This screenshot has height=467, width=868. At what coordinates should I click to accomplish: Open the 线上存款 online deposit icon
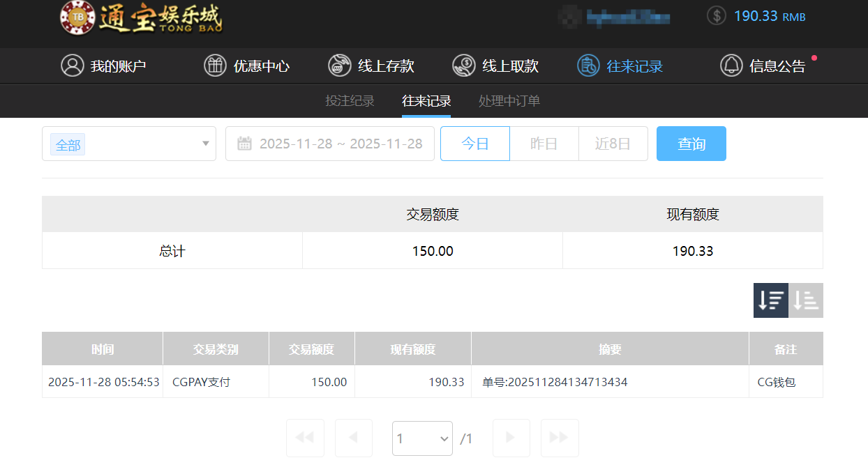[340, 66]
